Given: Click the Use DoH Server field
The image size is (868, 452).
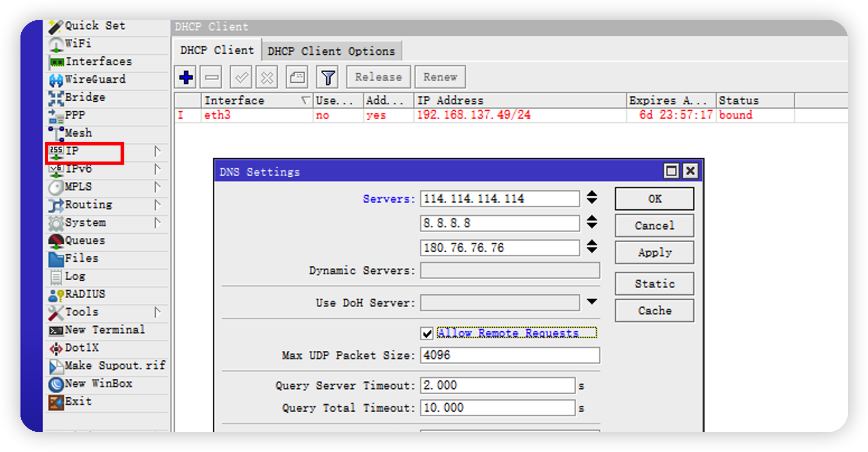Looking at the screenshot, I should coord(500,303).
